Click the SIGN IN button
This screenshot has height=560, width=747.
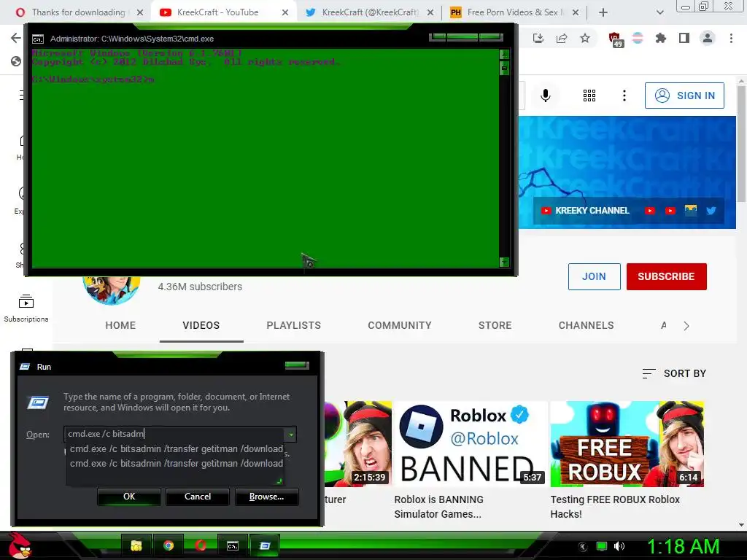pyautogui.click(x=684, y=96)
